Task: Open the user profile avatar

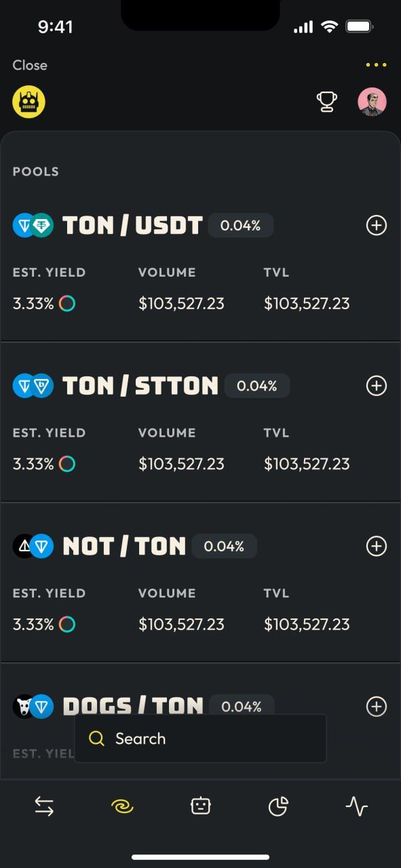Action: [x=372, y=102]
